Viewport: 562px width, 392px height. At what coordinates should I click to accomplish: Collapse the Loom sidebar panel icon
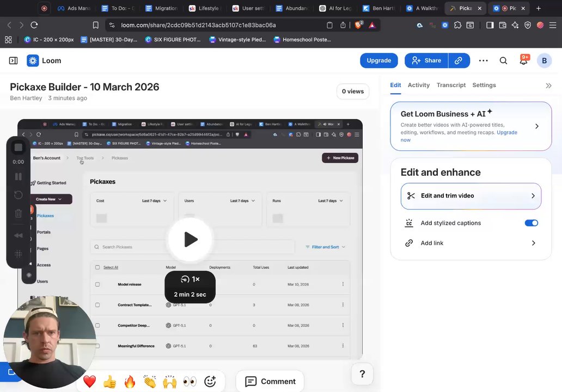[13, 60]
